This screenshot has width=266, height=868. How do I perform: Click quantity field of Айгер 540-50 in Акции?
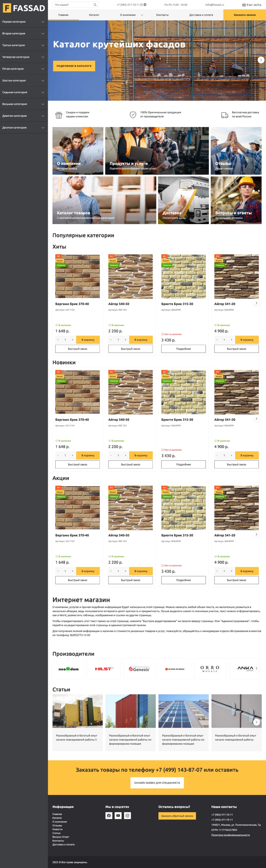pos(118,571)
